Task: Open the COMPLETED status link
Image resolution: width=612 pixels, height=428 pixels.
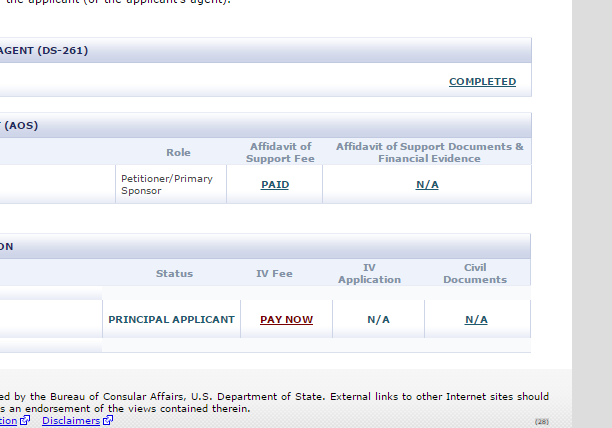Action: (x=482, y=82)
